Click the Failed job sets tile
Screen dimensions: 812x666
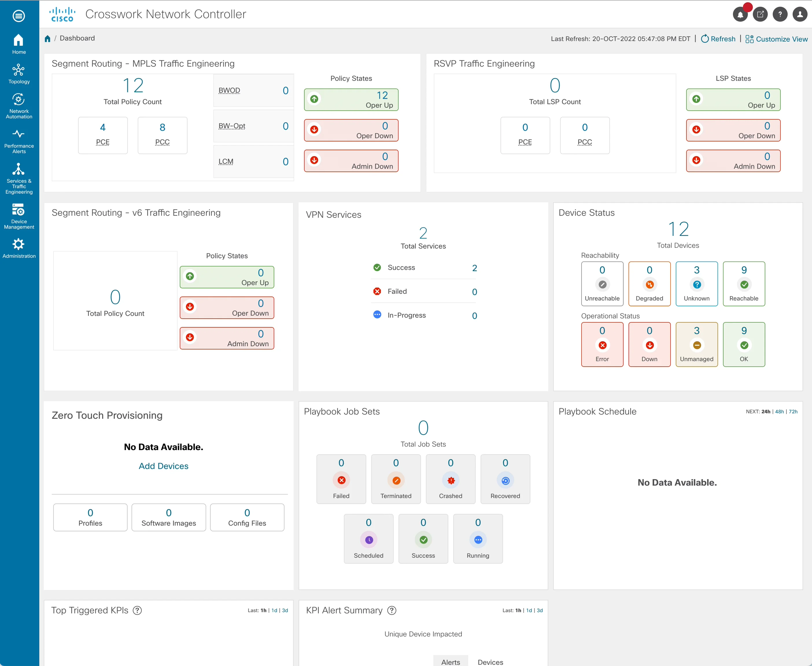(x=341, y=479)
